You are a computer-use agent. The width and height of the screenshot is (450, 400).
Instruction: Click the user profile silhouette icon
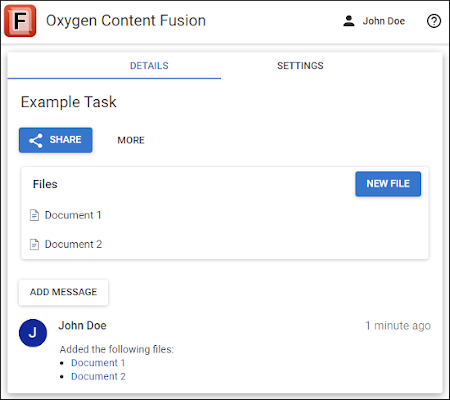pos(349,21)
